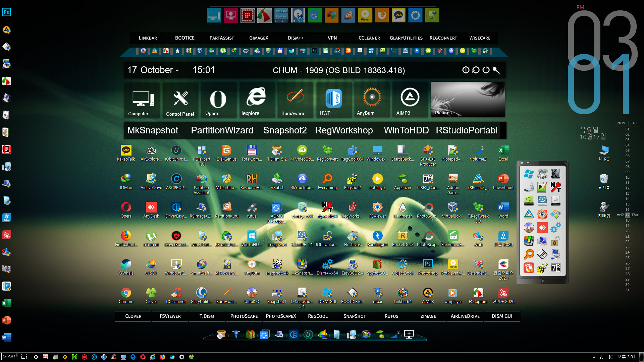644x362 pixels.
Task: Click RegWorkshop text launcher
Action: click(344, 130)
